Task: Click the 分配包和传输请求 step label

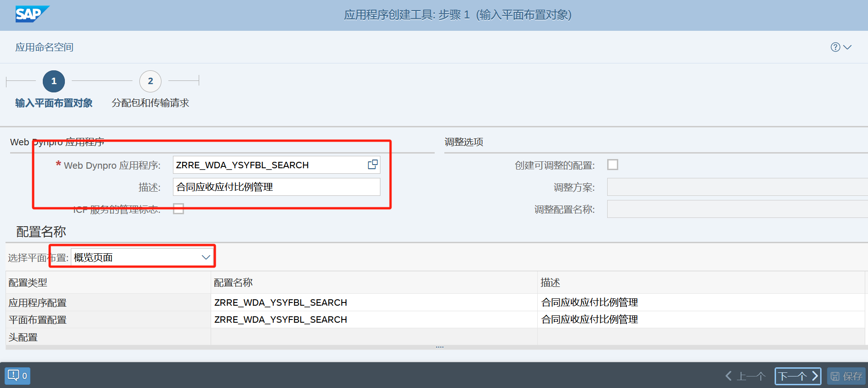Action: [x=150, y=103]
